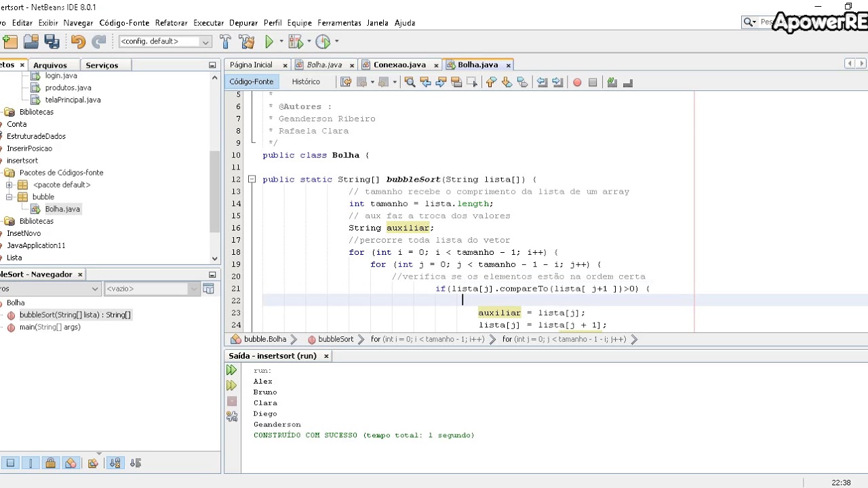Select Bolha.java in project tree
The width and height of the screenshot is (868, 488).
pyautogui.click(x=62, y=209)
